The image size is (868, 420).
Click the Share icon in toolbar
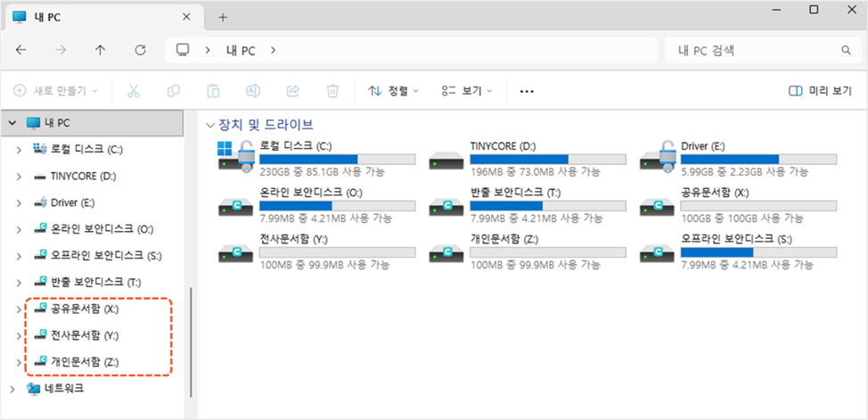click(x=292, y=91)
